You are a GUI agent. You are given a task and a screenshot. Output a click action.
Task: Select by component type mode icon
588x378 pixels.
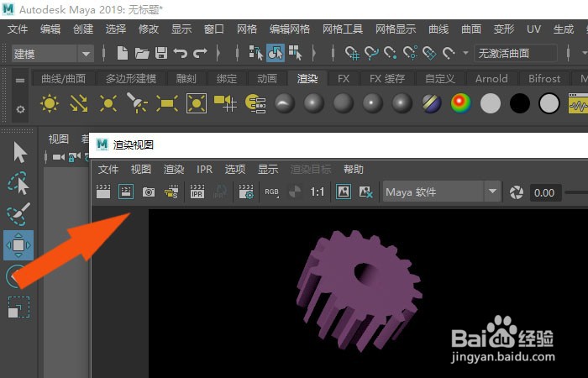295,53
